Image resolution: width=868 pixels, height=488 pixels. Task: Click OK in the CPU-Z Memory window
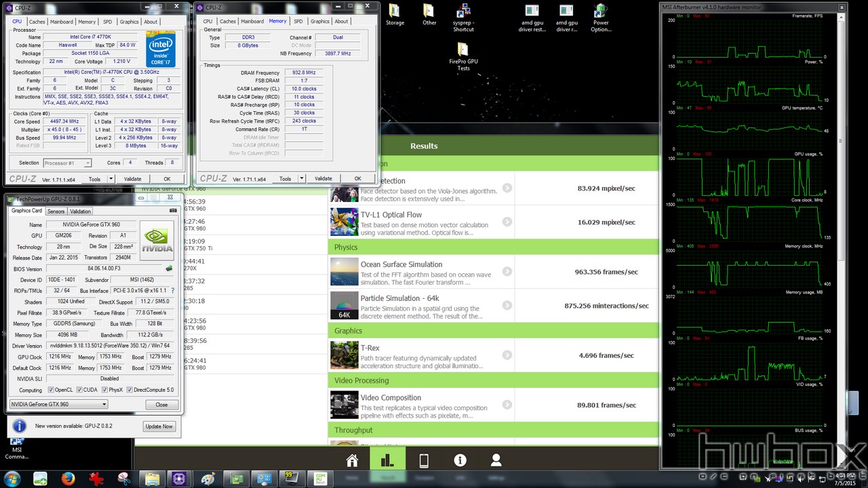(357, 179)
